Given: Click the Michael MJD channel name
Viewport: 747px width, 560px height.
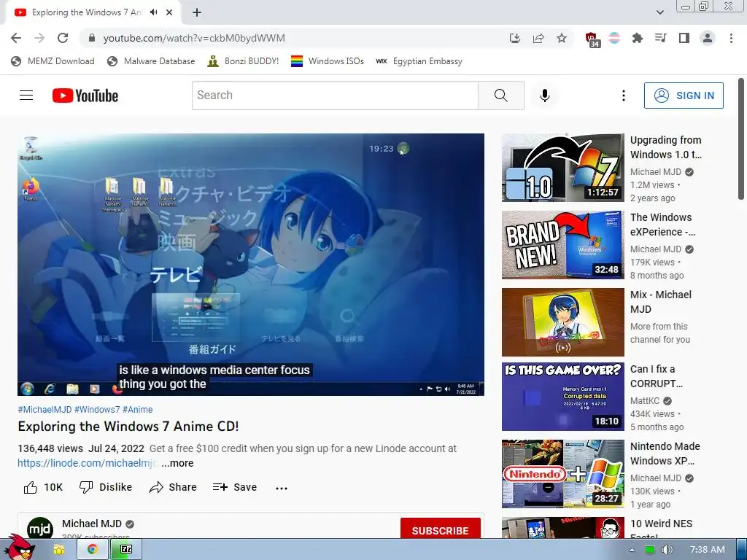Looking at the screenshot, I should coord(92,524).
